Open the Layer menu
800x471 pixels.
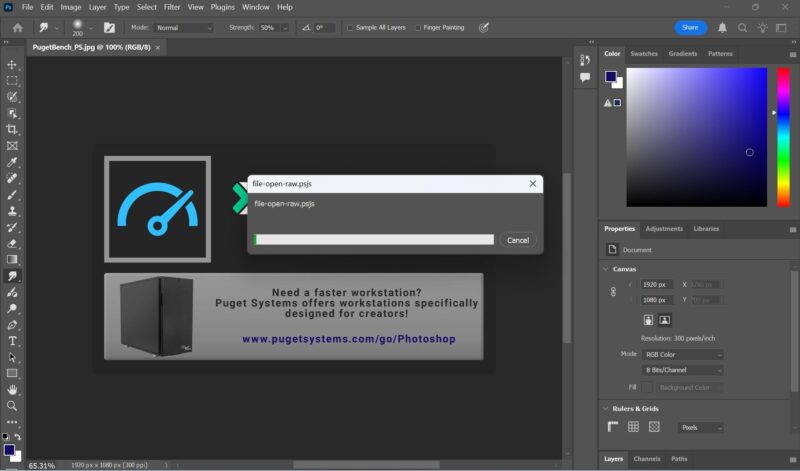coord(97,7)
